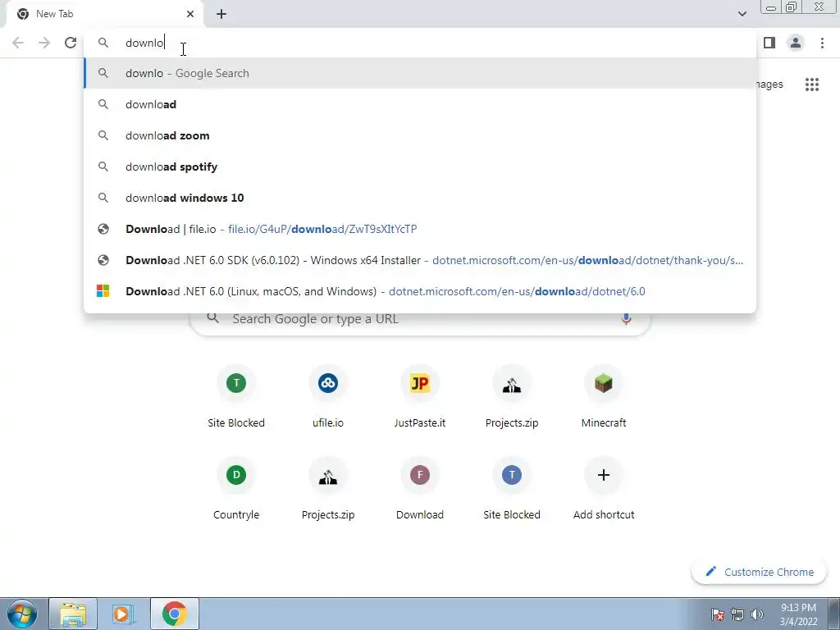The height and width of the screenshot is (630, 840).
Task: Open the profile avatar icon
Action: (x=796, y=43)
